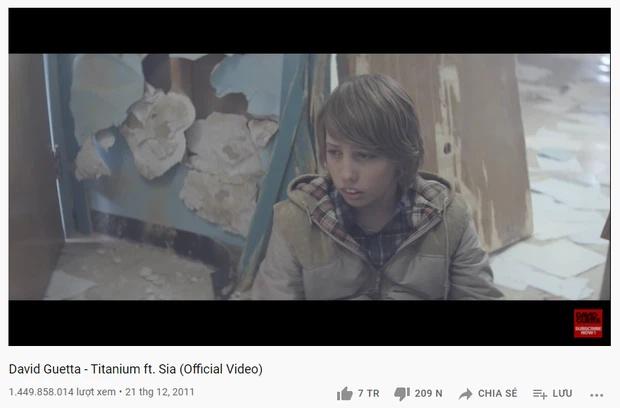This screenshot has height=408, width=620.
Task: Click "David Guetta" in the video title
Action: point(45,369)
